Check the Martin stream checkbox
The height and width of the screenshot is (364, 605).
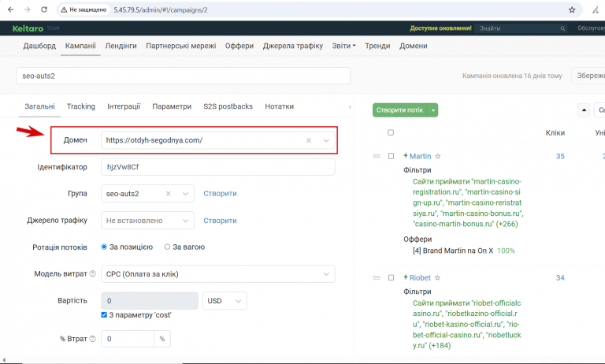[x=391, y=156]
